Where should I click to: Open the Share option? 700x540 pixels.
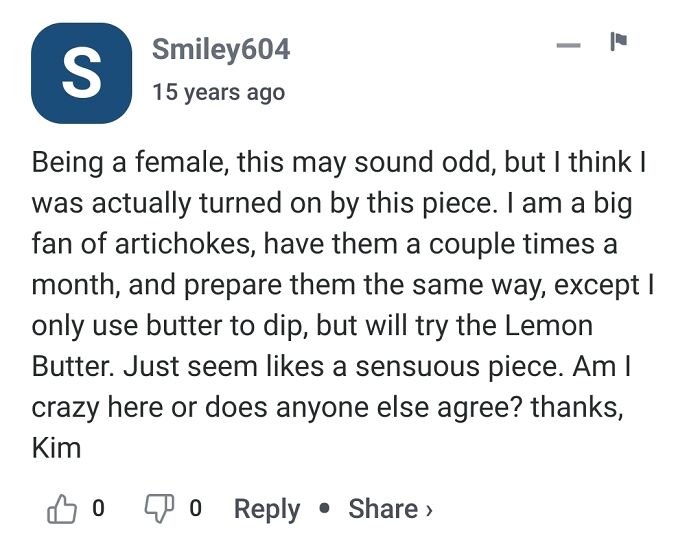[x=382, y=508]
